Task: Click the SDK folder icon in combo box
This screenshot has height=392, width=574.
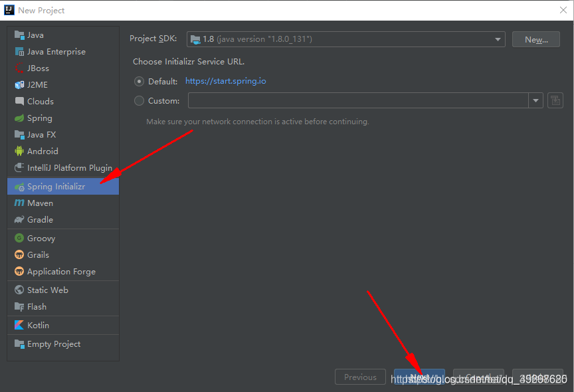Action: tap(195, 39)
